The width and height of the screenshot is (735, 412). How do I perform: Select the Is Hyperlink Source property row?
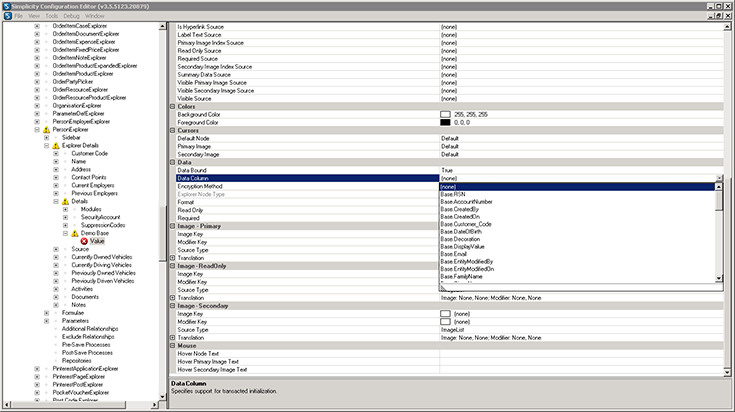coord(449,27)
